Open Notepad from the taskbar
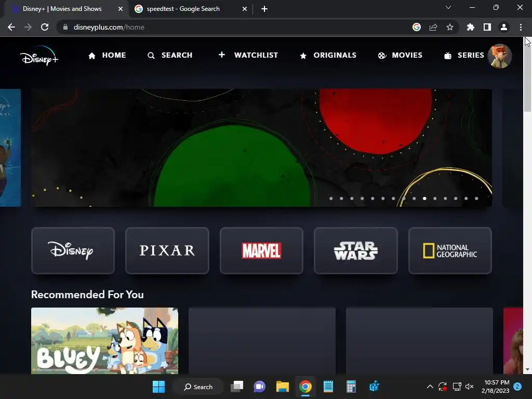 328,387
